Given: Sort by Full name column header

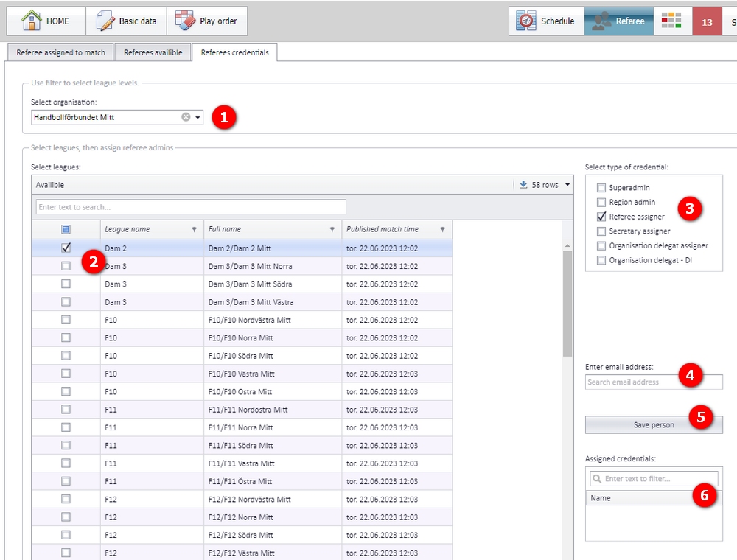Looking at the screenshot, I should click(x=225, y=229).
